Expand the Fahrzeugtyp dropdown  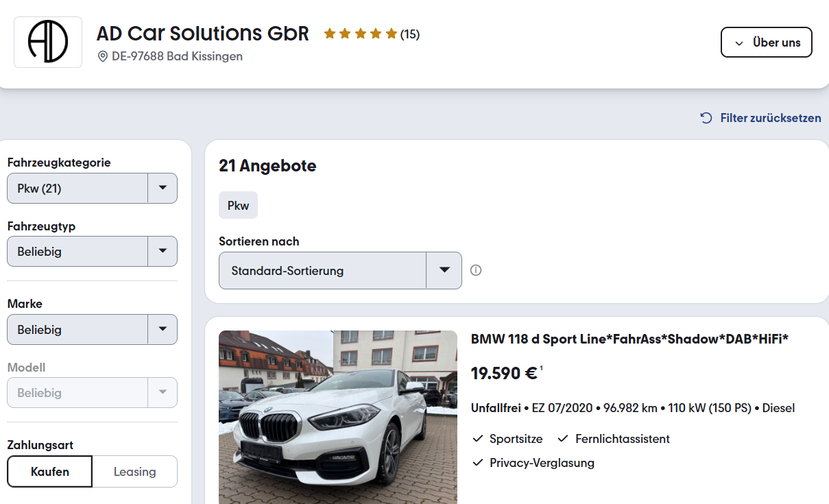pyautogui.click(x=92, y=252)
